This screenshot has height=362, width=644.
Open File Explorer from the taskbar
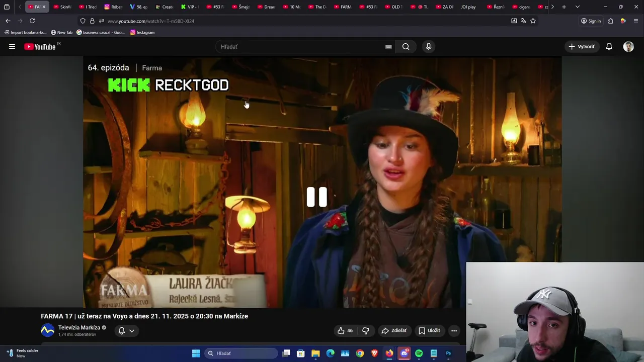click(x=315, y=353)
